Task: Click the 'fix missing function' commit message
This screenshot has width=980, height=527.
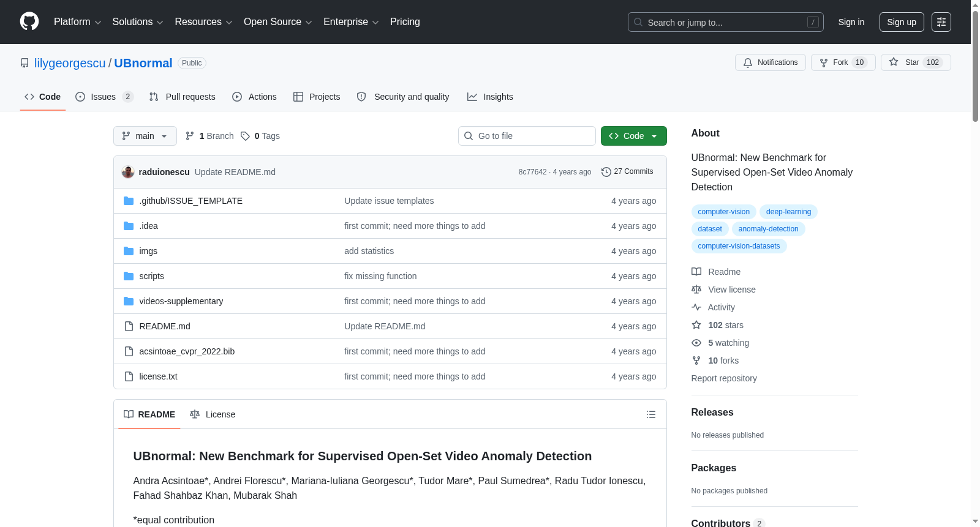Action: [380, 276]
